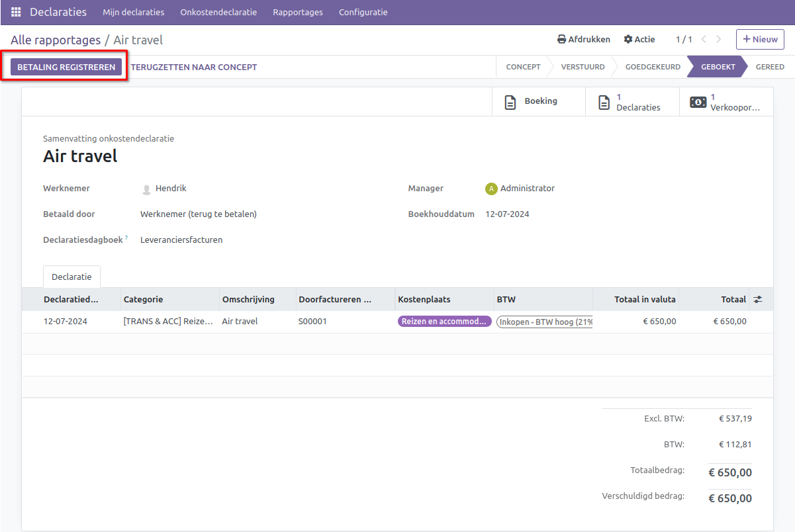Image resolution: width=795 pixels, height=532 pixels.
Task: Create new record with Nieuw button
Action: [x=759, y=40]
